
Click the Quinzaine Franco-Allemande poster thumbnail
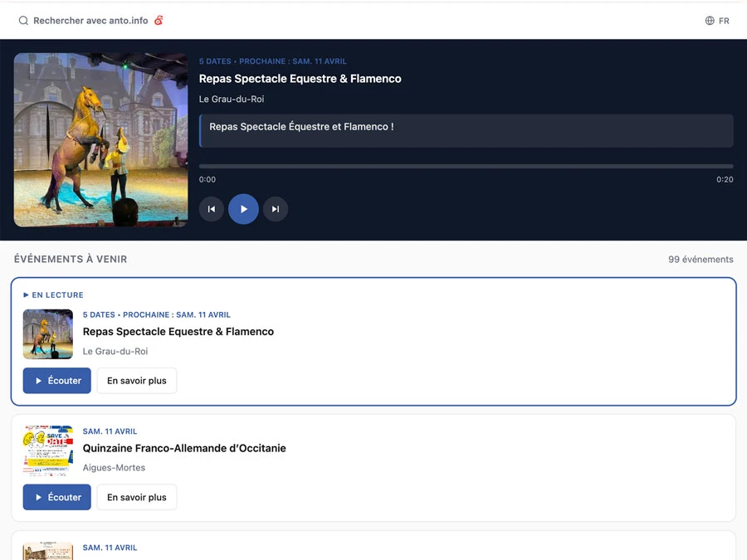click(48, 450)
